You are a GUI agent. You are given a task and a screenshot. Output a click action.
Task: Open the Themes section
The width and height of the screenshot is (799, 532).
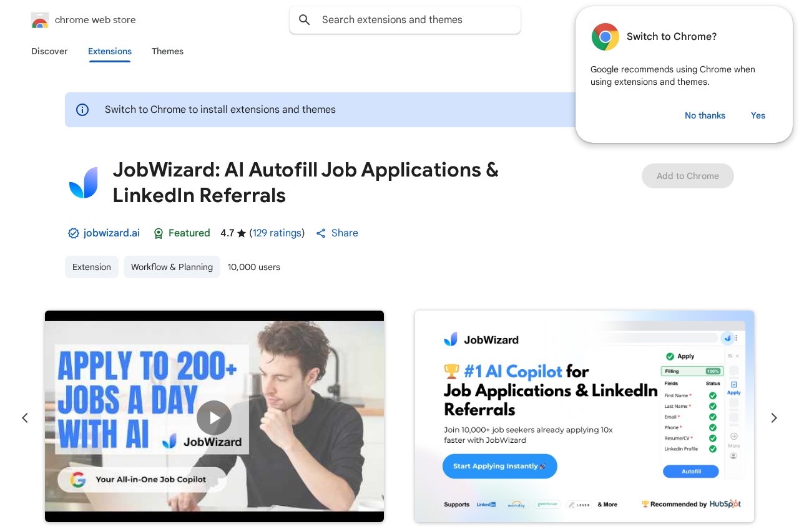(x=167, y=51)
